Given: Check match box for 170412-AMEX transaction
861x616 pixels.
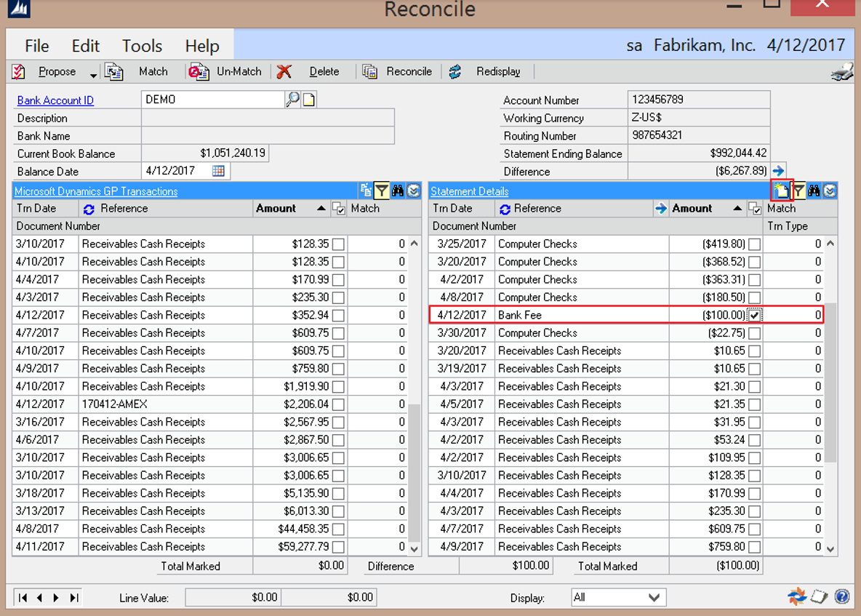Looking at the screenshot, I should (x=338, y=404).
